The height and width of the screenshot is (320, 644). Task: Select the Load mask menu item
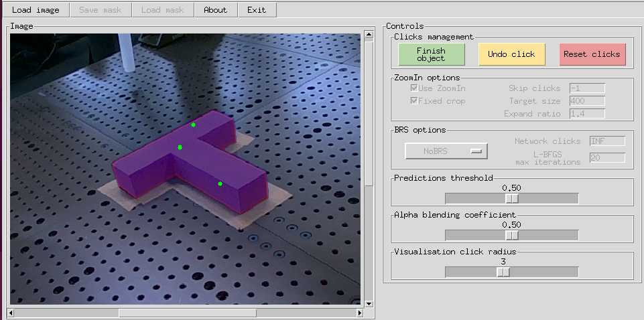[x=163, y=10]
